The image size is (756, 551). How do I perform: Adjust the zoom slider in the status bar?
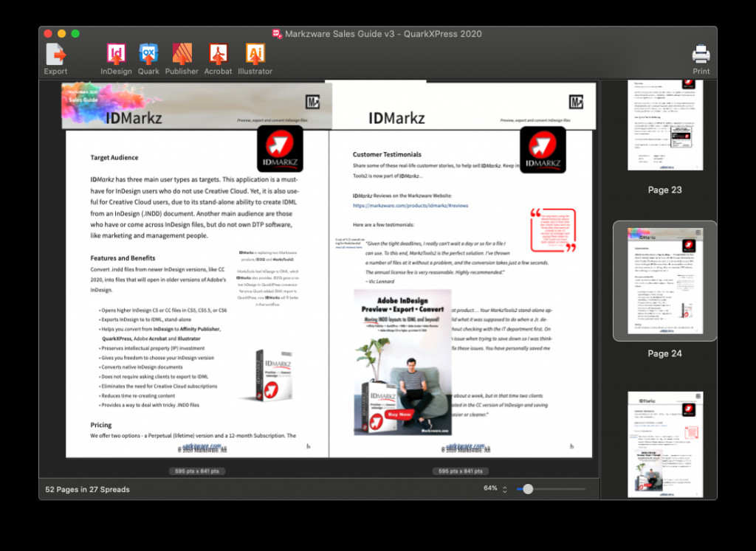[x=528, y=489]
